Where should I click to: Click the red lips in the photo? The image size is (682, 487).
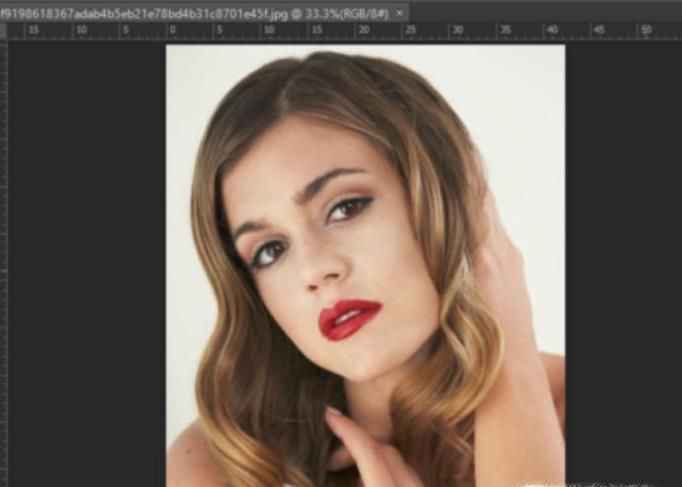click(349, 319)
